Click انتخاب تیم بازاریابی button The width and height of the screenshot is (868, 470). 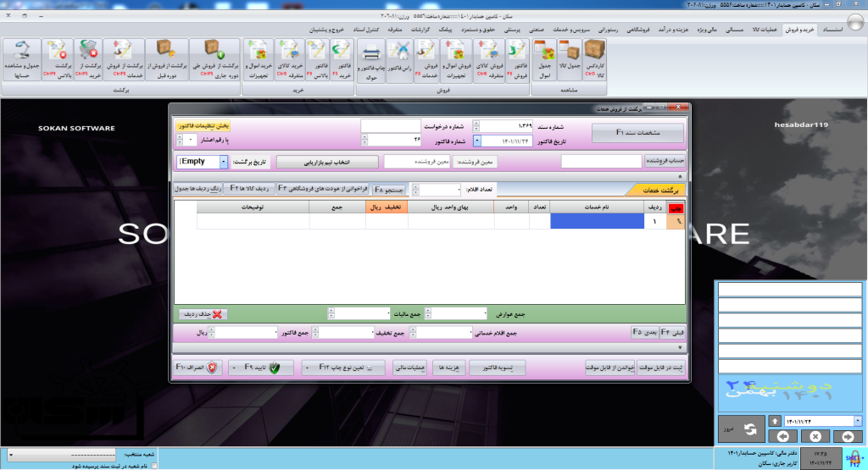(x=327, y=162)
